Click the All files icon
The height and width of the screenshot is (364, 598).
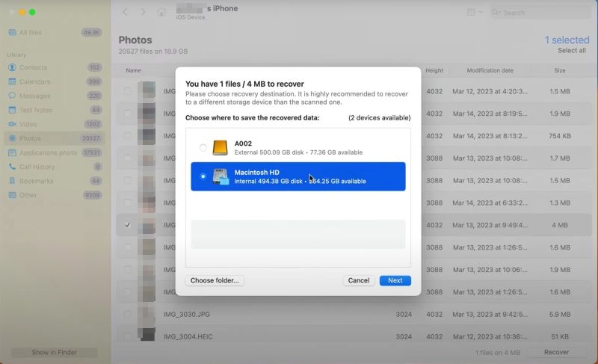(12, 32)
